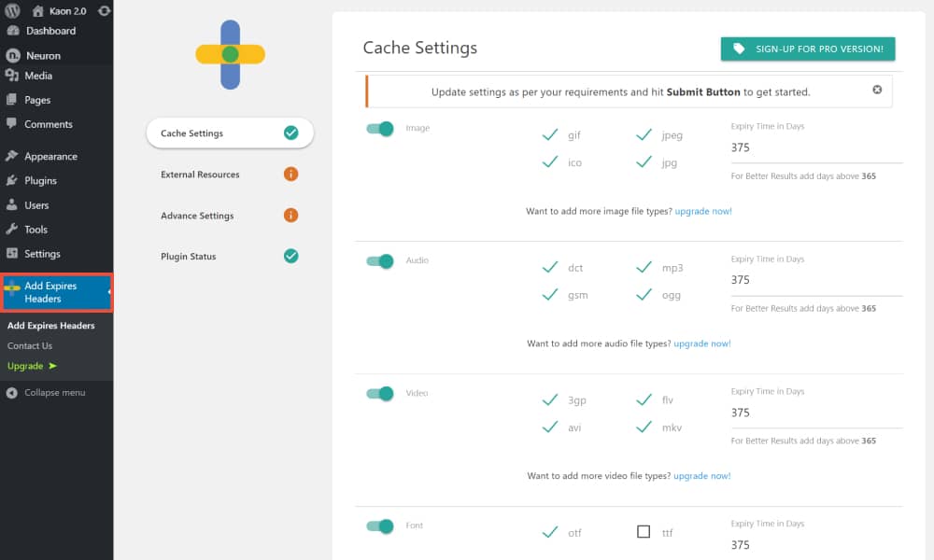Uncheck the mkv file type
Screen dimensions: 934x560
tap(644, 427)
